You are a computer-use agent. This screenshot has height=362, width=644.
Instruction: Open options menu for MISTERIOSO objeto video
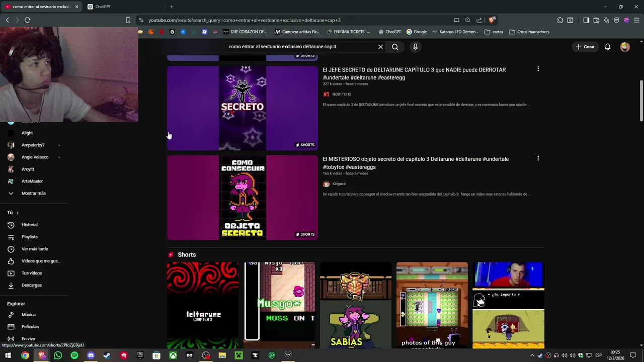click(538, 158)
